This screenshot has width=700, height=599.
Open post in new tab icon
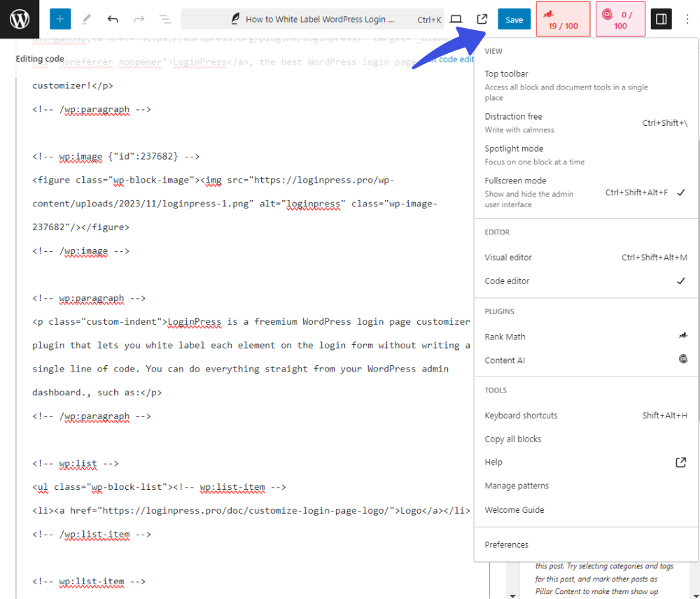(x=482, y=19)
